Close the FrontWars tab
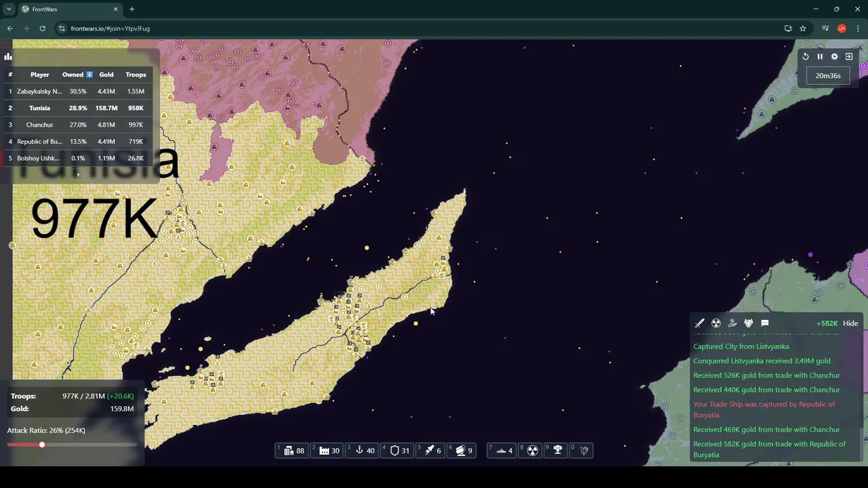 tap(115, 9)
